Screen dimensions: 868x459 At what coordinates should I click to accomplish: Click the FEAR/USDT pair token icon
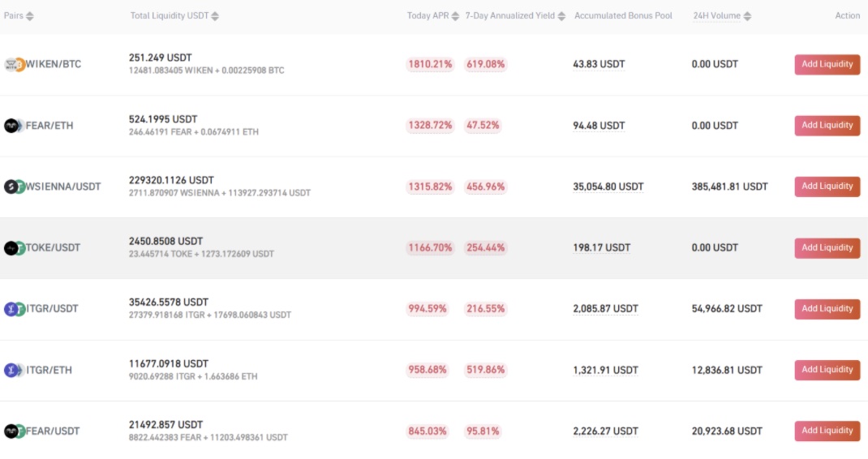coord(15,431)
